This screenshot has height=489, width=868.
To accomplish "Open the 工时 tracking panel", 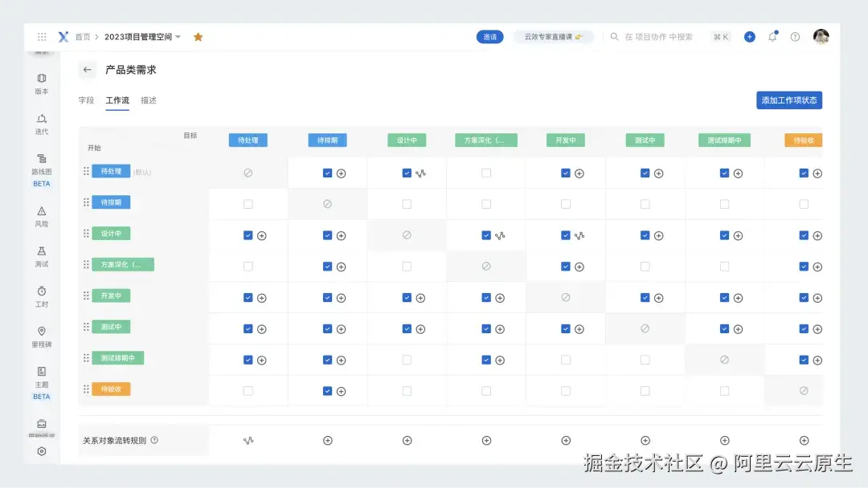I will 41,295.
